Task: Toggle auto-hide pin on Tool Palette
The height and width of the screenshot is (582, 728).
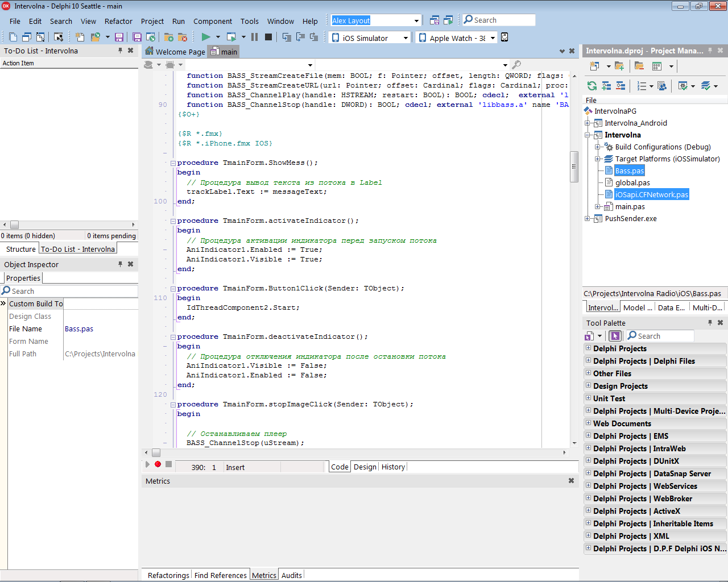Action: click(x=710, y=323)
